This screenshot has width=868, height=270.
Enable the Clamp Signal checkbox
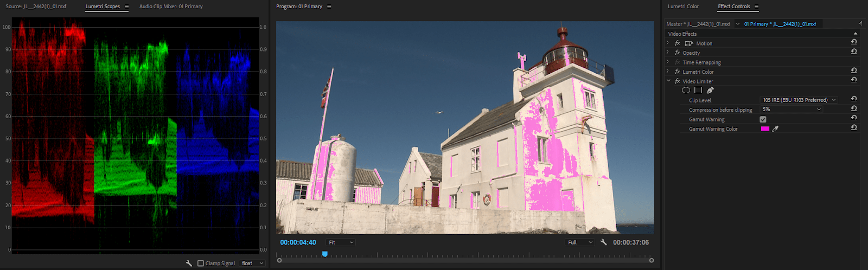pos(201,263)
